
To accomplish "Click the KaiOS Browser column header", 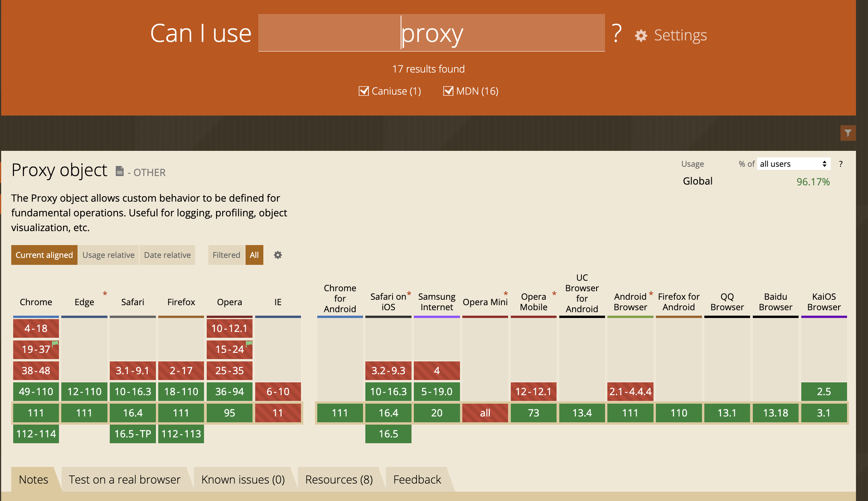I will pyautogui.click(x=824, y=302).
